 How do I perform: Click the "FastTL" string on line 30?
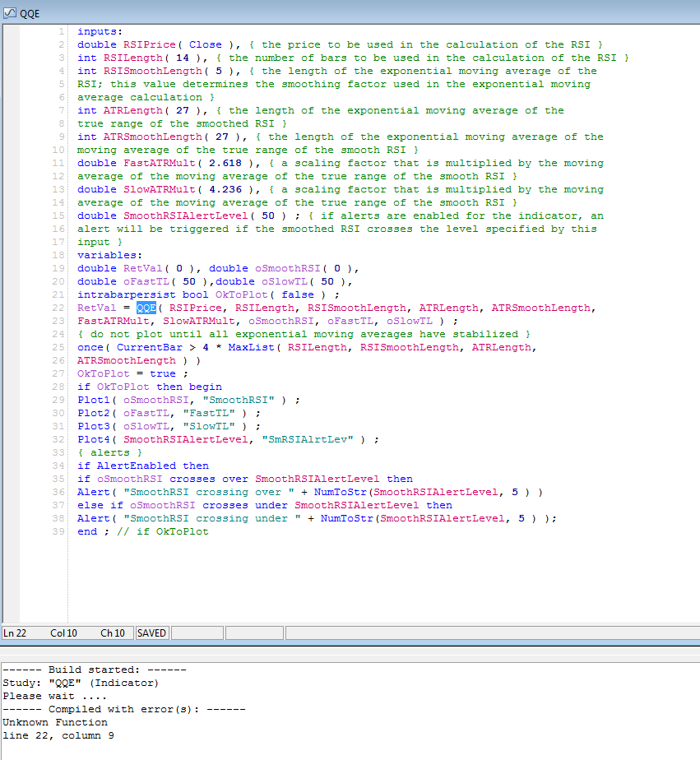click(x=209, y=413)
